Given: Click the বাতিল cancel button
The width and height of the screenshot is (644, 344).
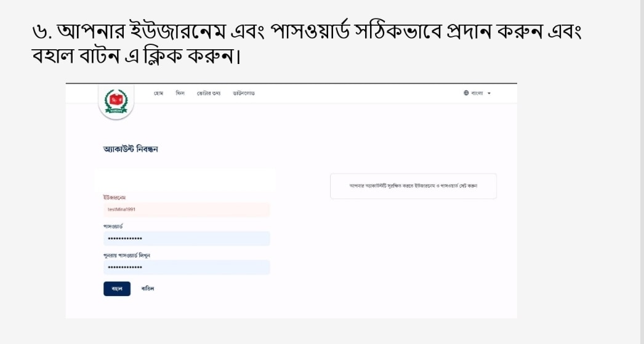Looking at the screenshot, I should coord(148,289).
